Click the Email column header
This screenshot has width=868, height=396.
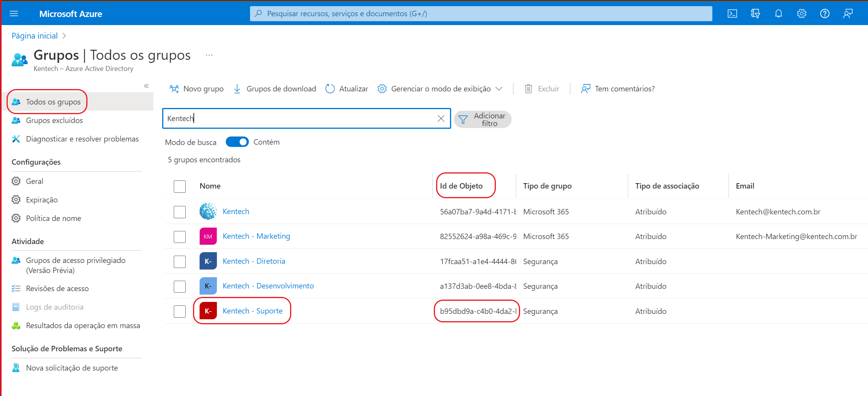tap(745, 186)
